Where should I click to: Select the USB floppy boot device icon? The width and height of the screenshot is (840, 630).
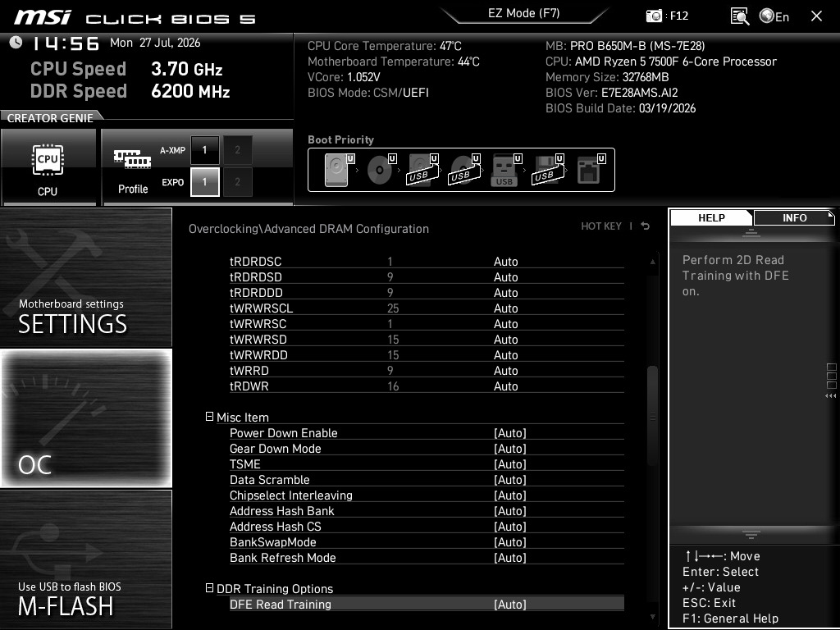(548, 170)
